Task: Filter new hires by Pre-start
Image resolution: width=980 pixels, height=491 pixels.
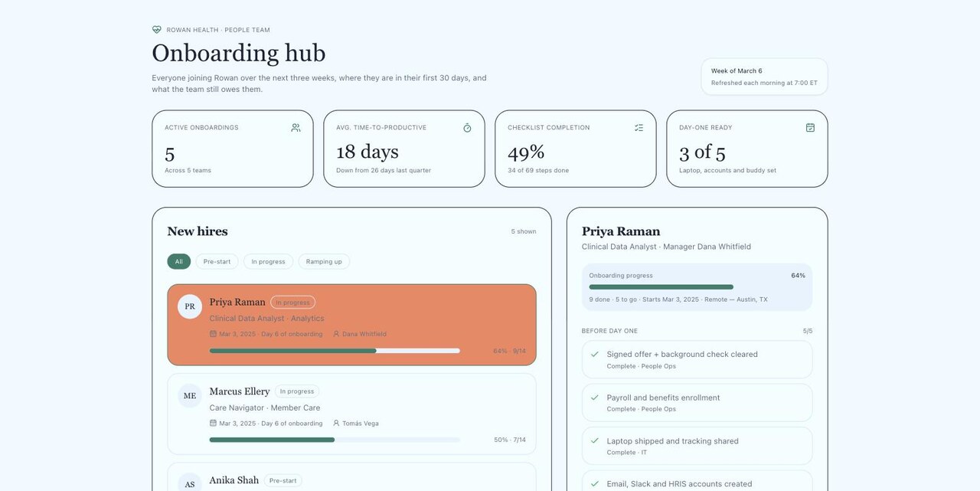Action: pos(217,261)
